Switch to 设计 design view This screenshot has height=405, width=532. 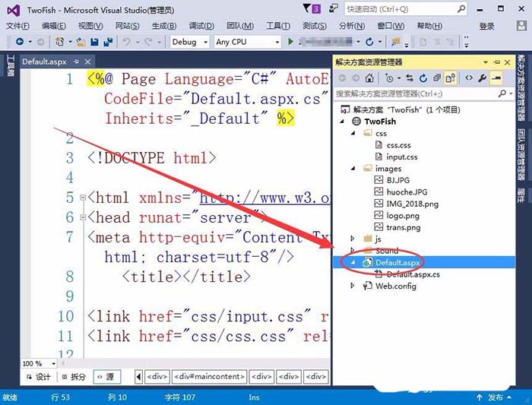pos(39,377)
